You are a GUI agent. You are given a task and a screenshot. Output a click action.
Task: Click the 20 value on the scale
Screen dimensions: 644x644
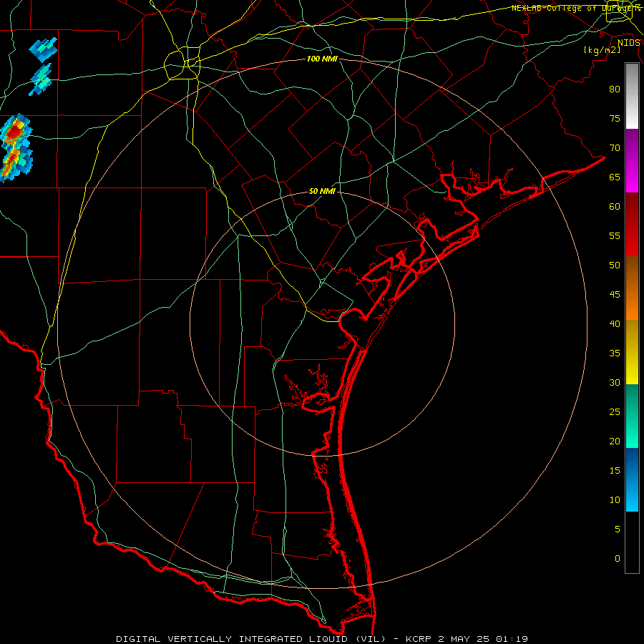(x=615, y=441)
